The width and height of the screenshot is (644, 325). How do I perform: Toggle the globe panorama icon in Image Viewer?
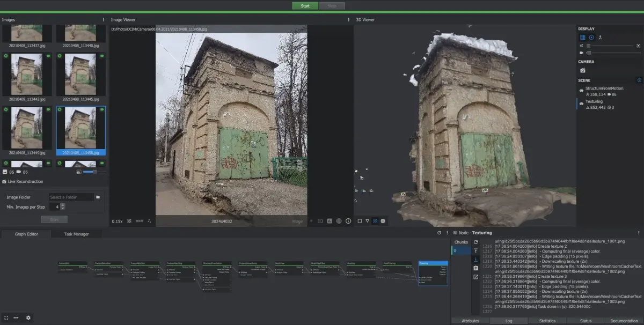(x=339, y=221)
